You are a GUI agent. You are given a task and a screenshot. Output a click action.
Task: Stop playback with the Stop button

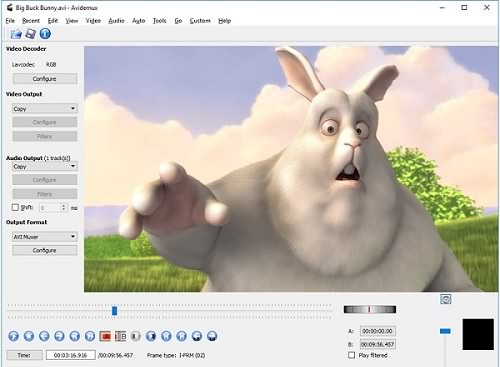coord(29,336)
